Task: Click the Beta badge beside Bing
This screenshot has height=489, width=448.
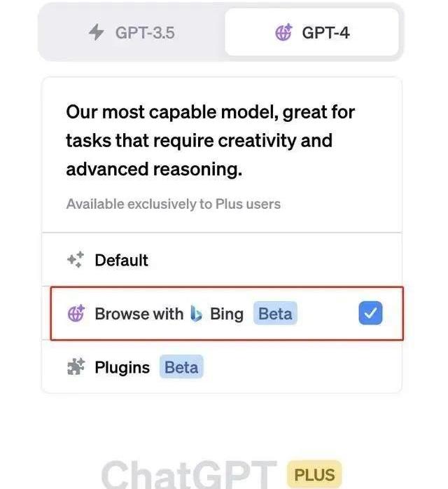Action: pyautogui.click(x=275, y=313)
